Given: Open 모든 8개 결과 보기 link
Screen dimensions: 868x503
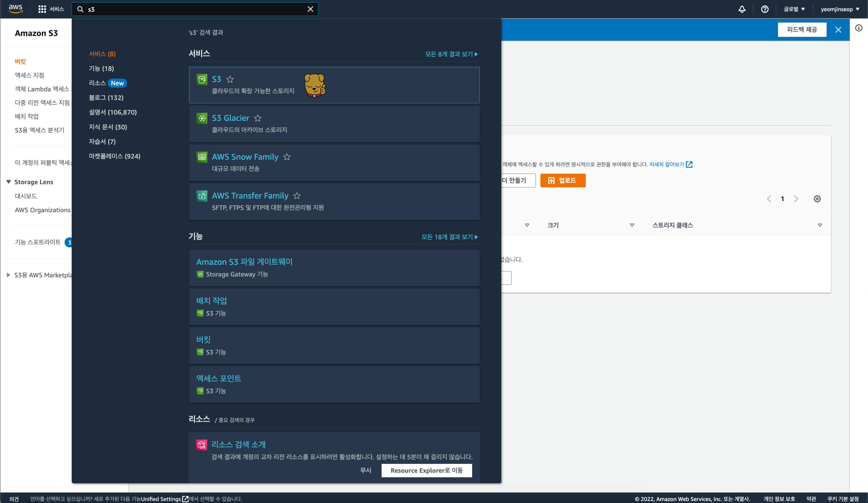Looking at the screenshot, I should tap(451, 54).
